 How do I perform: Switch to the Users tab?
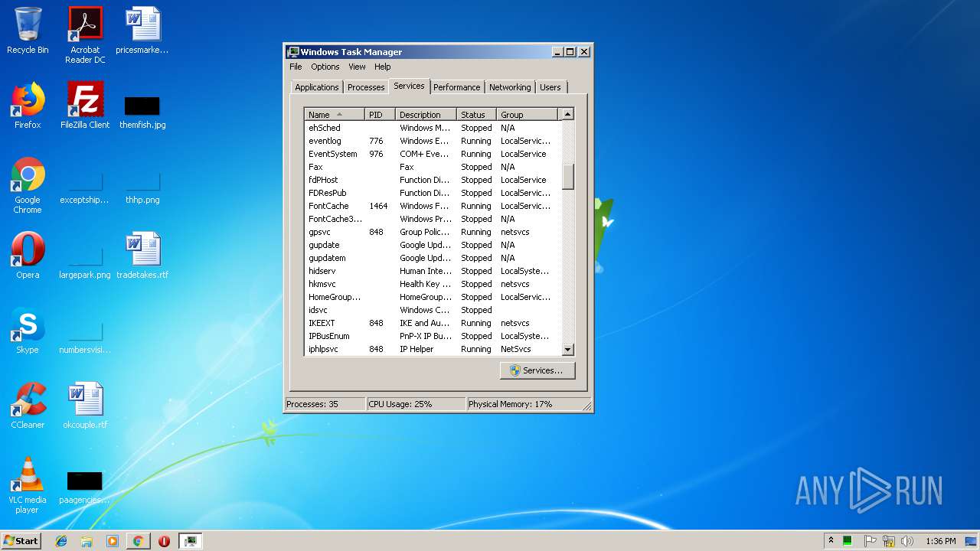(550, 87)
